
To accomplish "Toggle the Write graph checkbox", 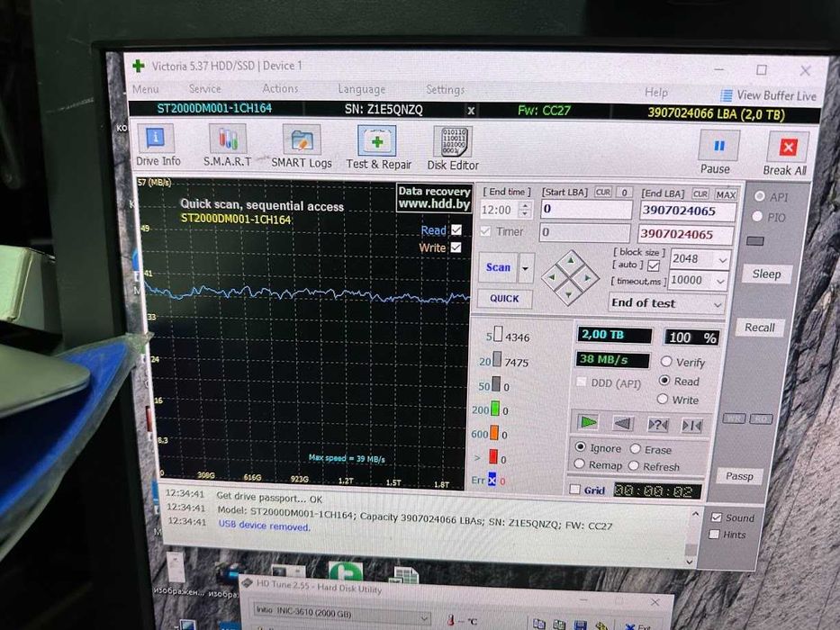I will coord(456,247).
